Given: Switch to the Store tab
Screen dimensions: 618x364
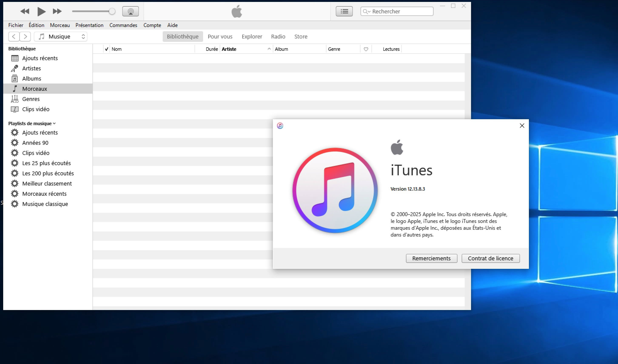Looking at the screenshot, I should (301, 37).
